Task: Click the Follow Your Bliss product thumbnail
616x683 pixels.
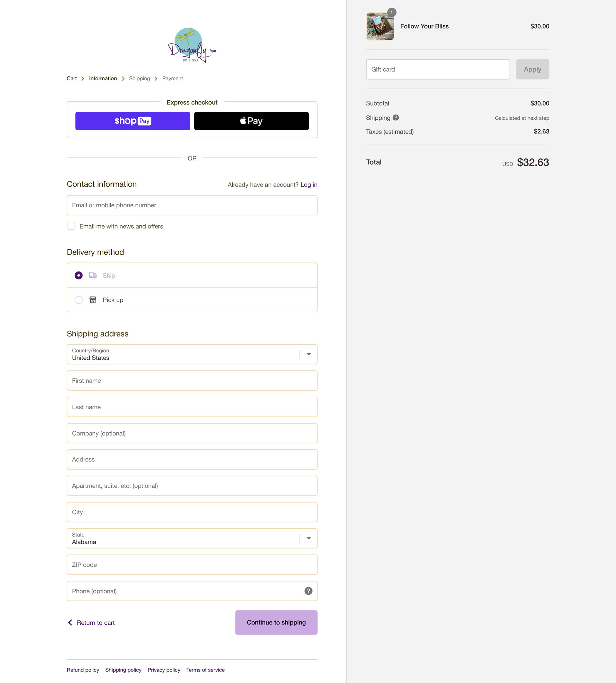Action: pyautogui.click(x=380, y=26)
